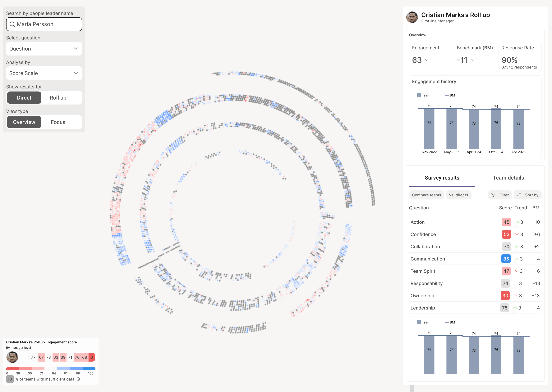Click the Filter funnel icon
Screen dimensions: 552x392
pyautogui.click(x=493, y=195)
